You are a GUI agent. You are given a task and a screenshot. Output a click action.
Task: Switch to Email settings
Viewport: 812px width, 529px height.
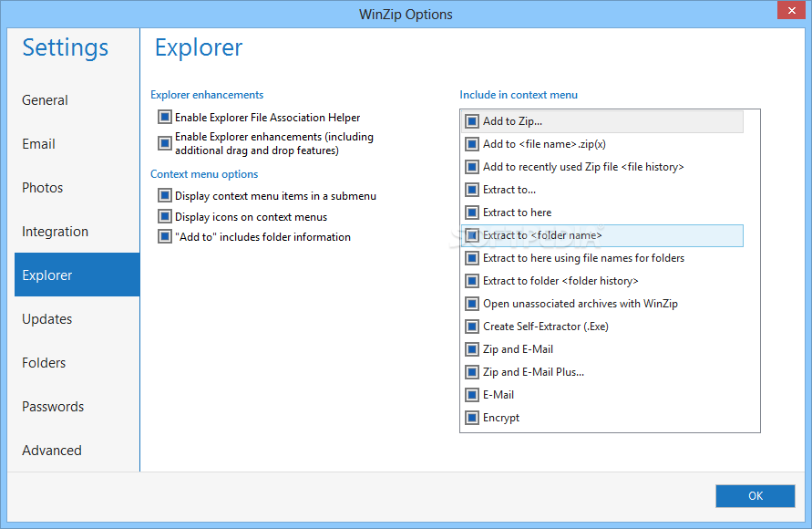coord(77,144)
